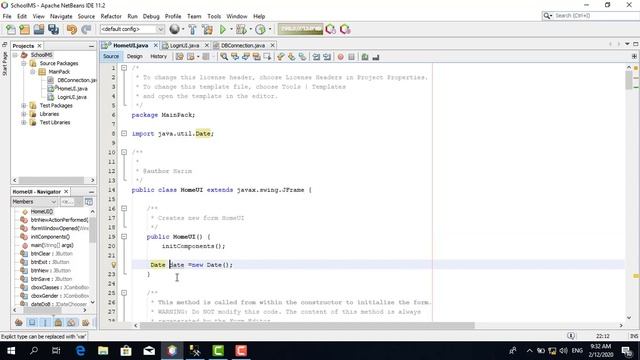Click the Shift Line Right icon
Screen dimensions: 640x360
tap(327, 57)
